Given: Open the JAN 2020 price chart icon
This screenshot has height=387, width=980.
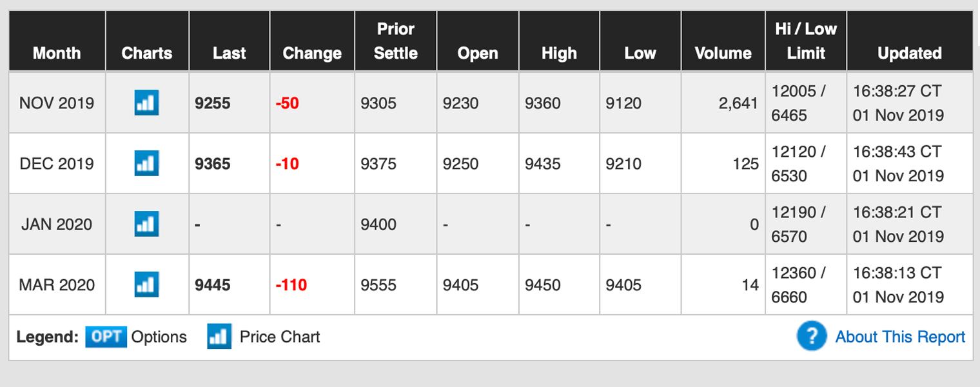Looking at the screenshot, I should (147, 224).
